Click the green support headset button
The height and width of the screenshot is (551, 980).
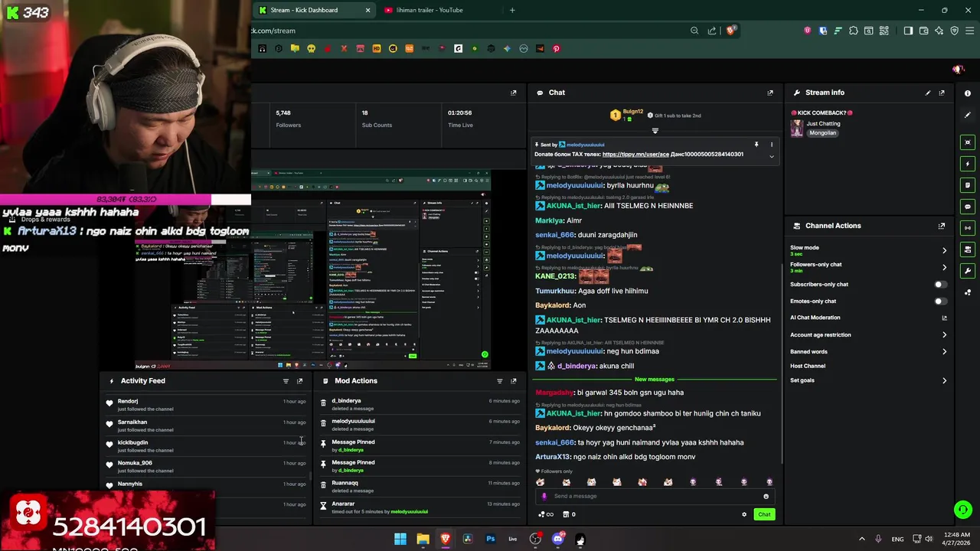coord(962,509)
